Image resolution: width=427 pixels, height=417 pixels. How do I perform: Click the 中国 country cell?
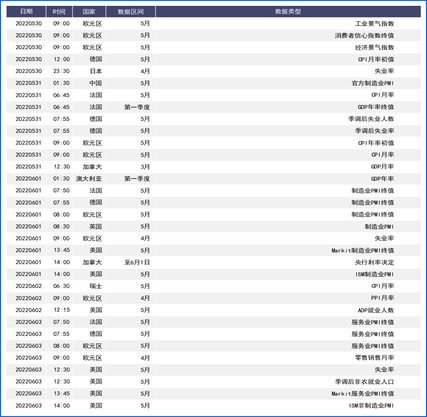(96, 83)
